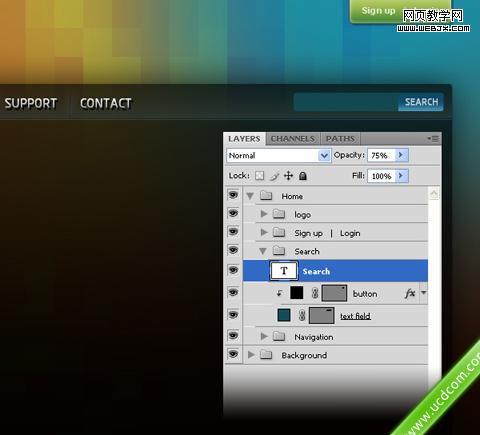Click the lock all padlock icon

point(303,176)
